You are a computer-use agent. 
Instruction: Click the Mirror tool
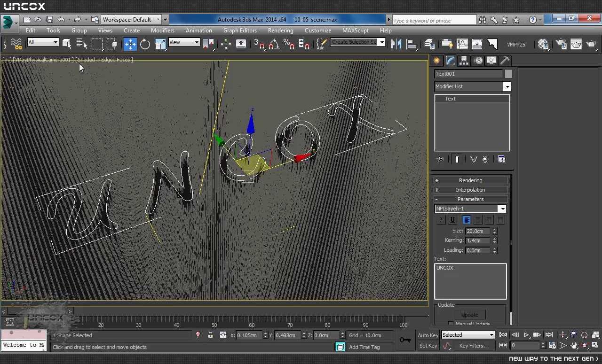pos(396,44)
